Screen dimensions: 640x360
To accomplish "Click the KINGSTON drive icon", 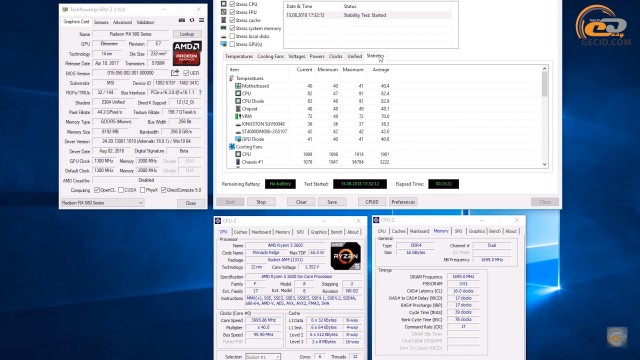I will (238, 124).
